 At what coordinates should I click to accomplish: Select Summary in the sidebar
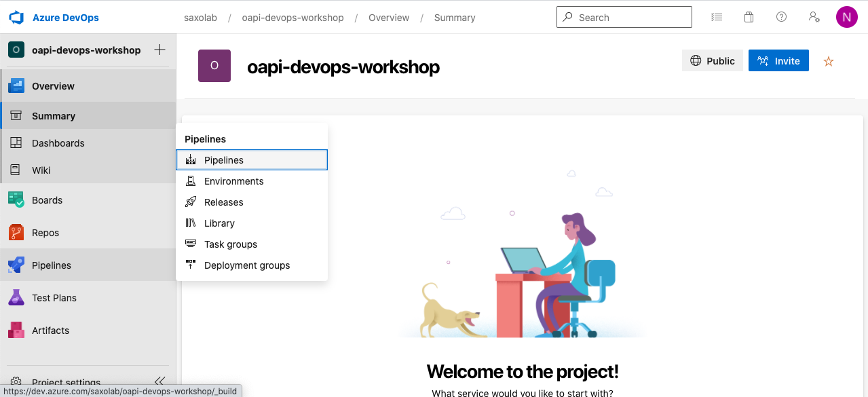coord(88,116)
